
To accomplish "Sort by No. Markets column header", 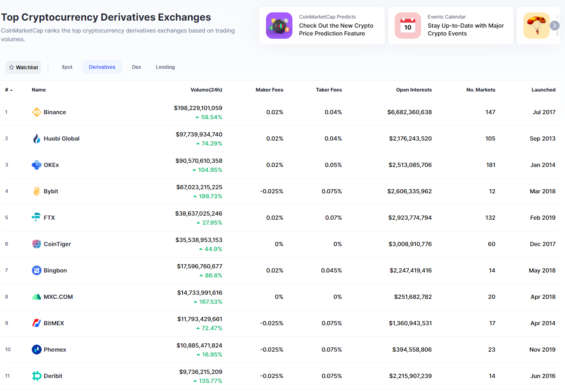I will point(480,90).
